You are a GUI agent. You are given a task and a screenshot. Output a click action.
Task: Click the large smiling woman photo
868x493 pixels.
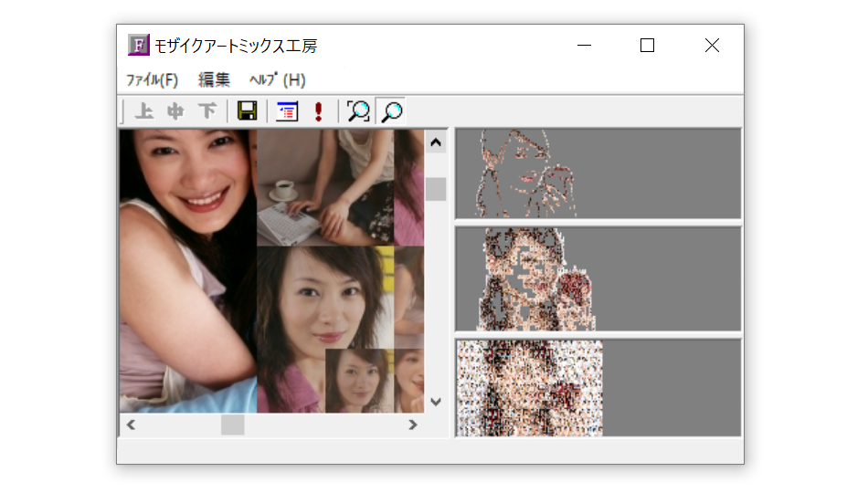click(187, 271)
